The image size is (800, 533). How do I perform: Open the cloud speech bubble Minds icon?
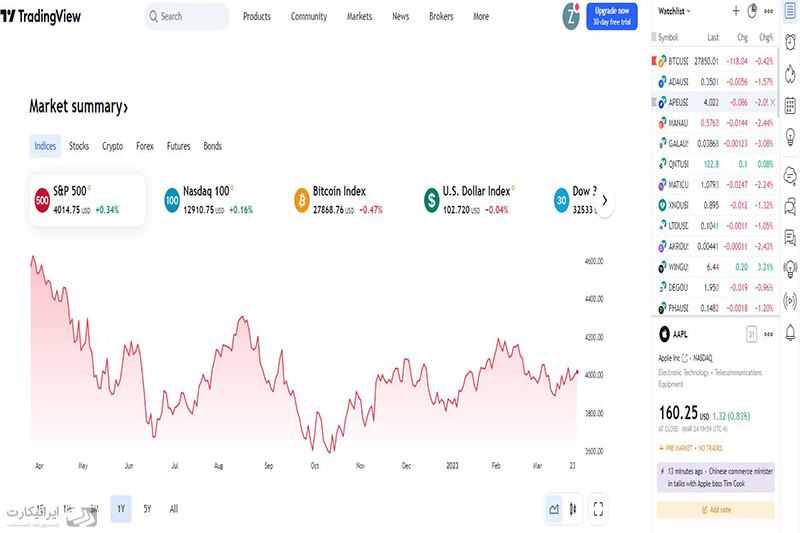point(790,176)
